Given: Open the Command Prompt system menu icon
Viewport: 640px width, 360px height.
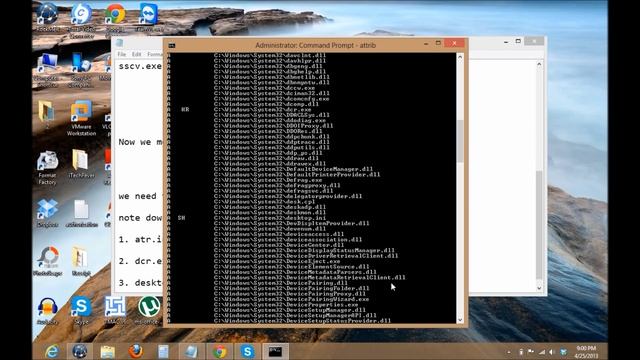Looking at the screenshot, I should (x=172, y=45).
